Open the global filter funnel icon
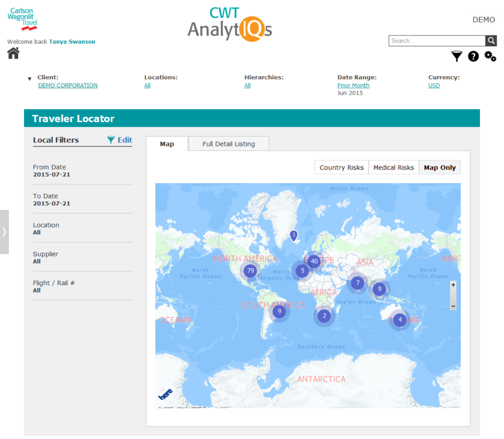The width and height of the screenshot is (504, 439). pos(456,56)
